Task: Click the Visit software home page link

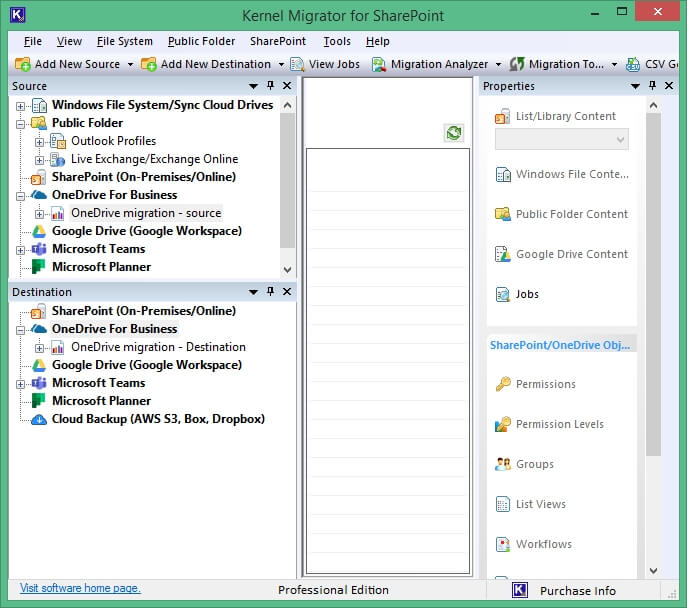Action: pyautogui.click(x=80, y=588)
